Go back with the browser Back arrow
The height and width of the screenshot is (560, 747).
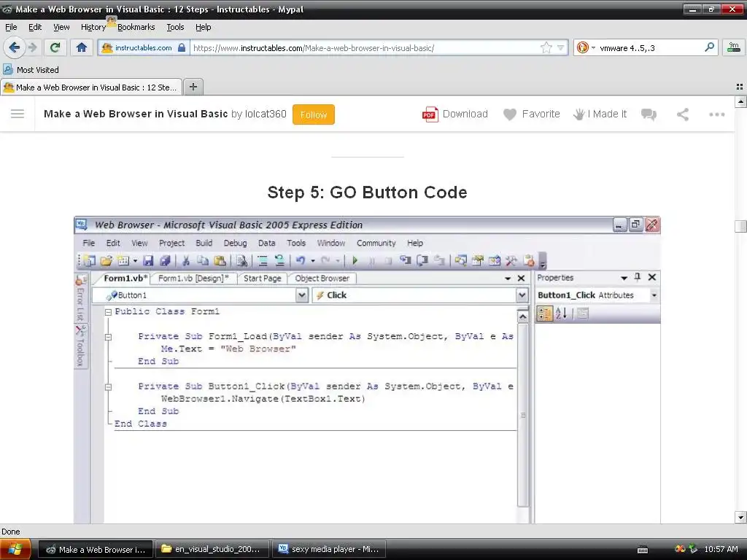tap(15, 47)
